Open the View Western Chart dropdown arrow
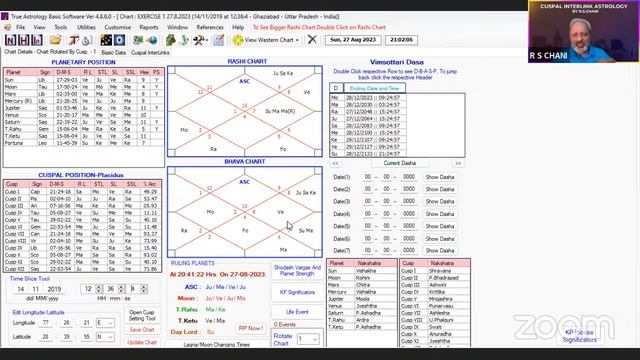The height and width of the screenshot is (360, 640). pyautogui.click(x=297, y=40)
